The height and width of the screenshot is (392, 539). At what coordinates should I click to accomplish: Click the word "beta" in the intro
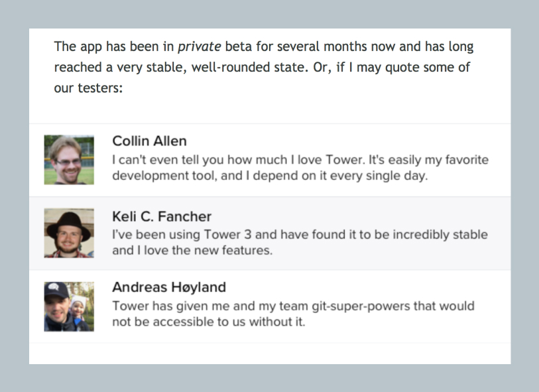238,47
